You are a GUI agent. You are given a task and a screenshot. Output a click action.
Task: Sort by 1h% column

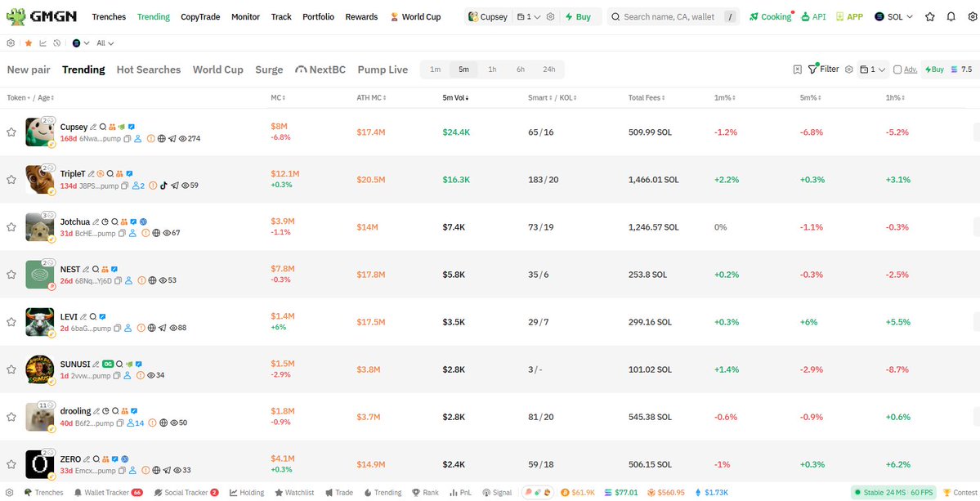click(x=895, y=97)
